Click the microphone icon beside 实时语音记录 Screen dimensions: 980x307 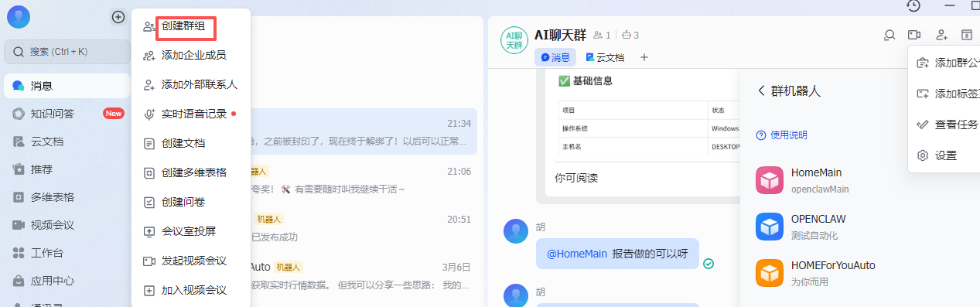click(x=150, y=114)
